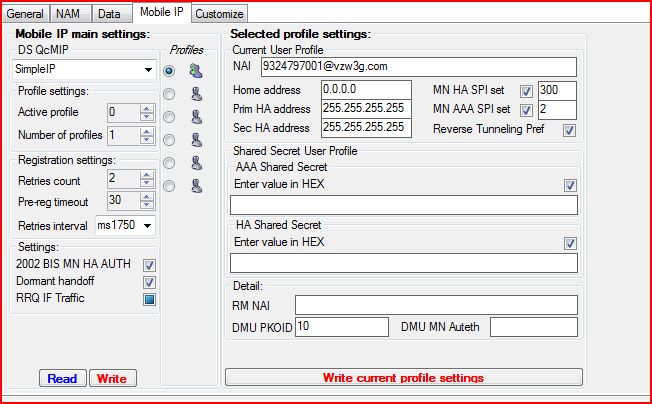
Task: Expand the Retries interval dropdown
Action: 148,226
